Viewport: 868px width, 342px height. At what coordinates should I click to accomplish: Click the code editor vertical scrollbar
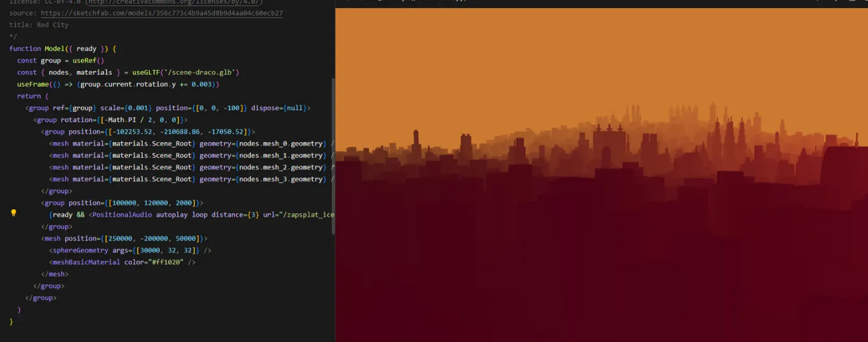pos(333,156)
